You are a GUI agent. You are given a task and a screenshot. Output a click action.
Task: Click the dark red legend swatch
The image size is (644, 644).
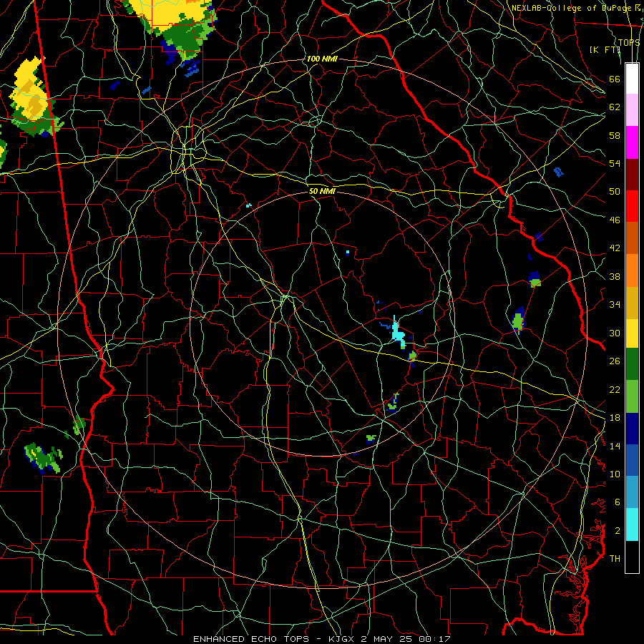[632, 174]
